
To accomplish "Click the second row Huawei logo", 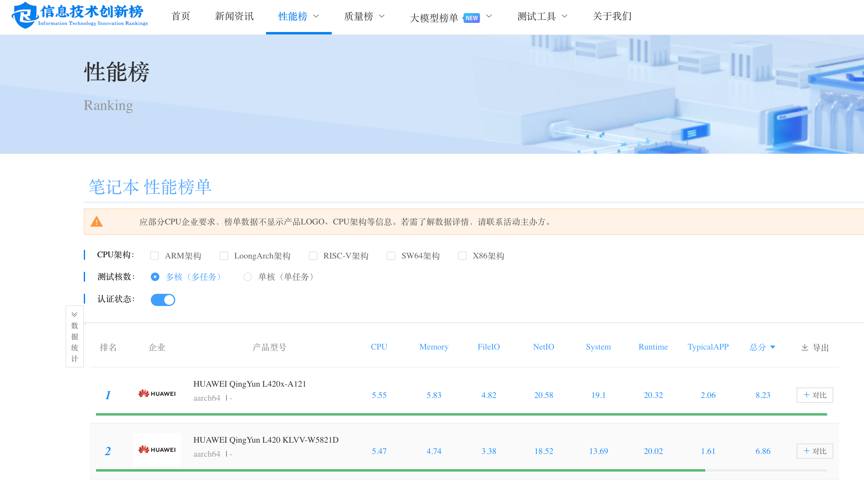I will [157, 450].
